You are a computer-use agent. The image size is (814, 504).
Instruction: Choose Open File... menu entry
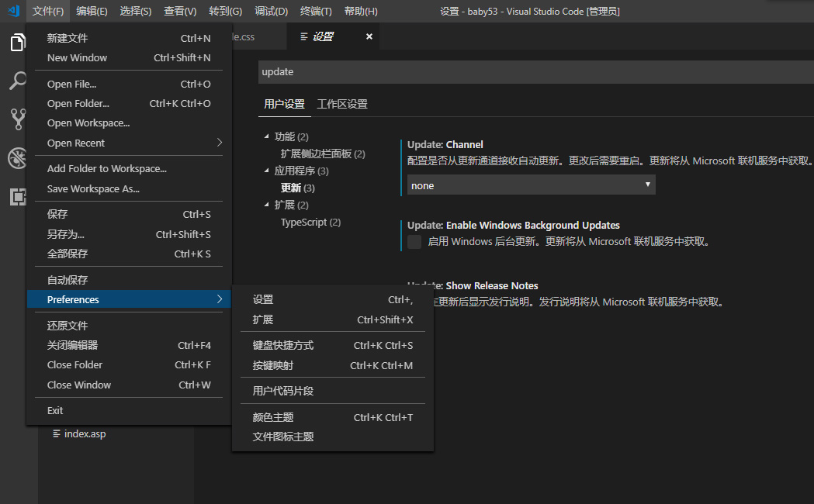[129, 84]
